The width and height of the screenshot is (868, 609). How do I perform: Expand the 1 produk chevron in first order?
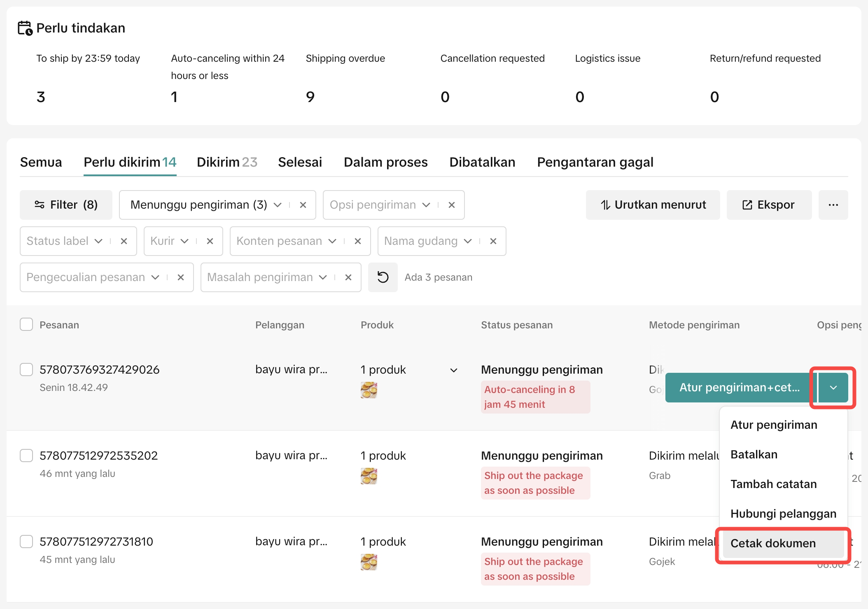454,370
